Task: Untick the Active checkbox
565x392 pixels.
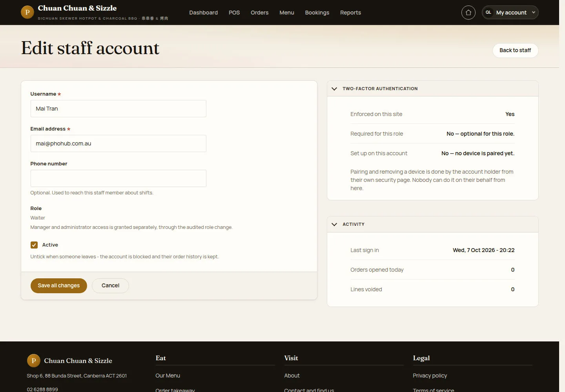Action: 34,245
